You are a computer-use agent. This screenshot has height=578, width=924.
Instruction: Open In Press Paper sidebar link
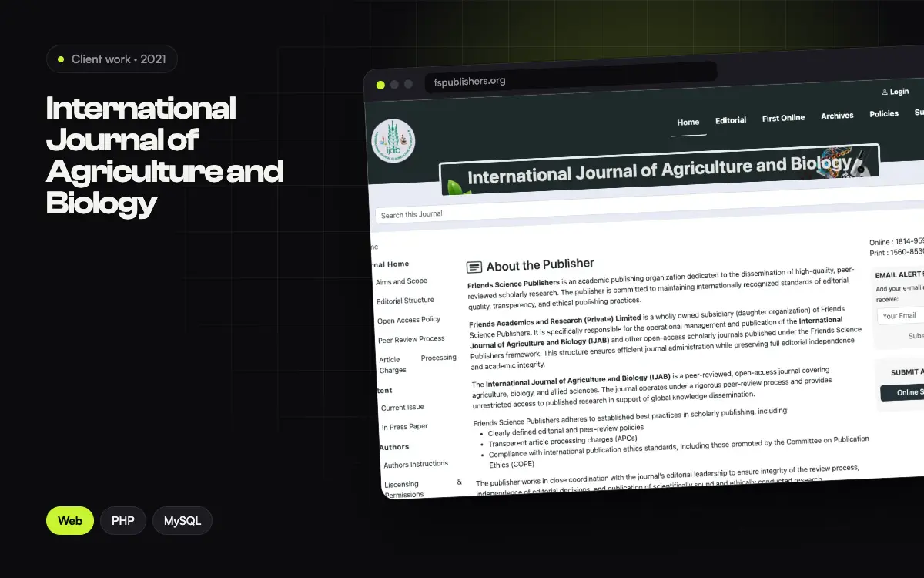click(405, 427)
